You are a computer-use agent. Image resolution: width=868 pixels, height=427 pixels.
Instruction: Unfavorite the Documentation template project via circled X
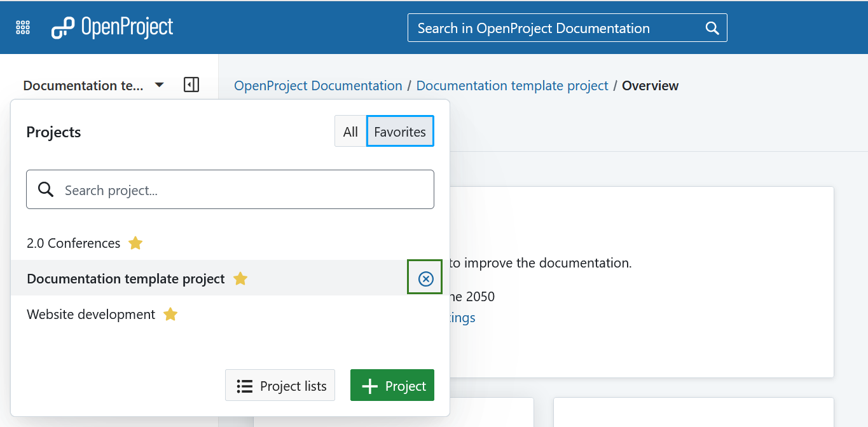click(424, 277)
